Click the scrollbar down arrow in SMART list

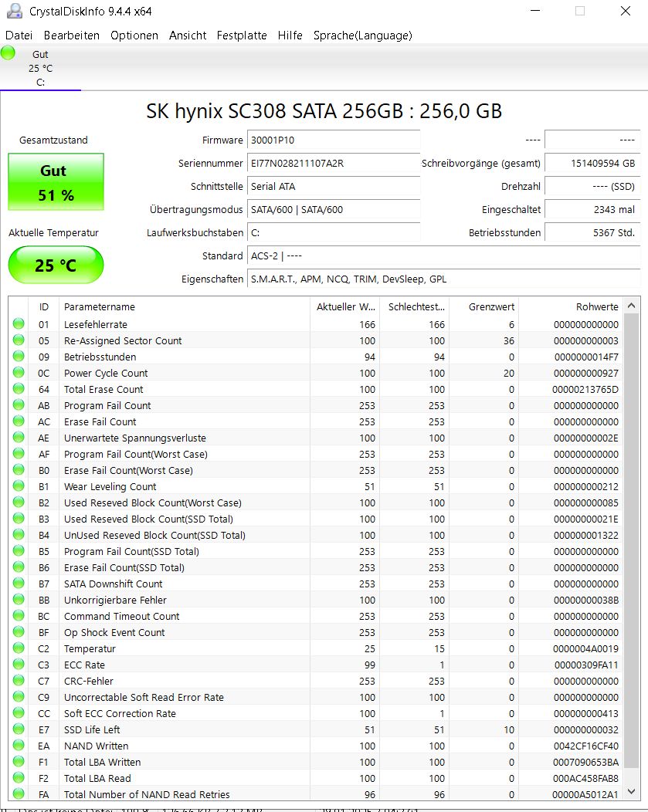tap(632, 792)
